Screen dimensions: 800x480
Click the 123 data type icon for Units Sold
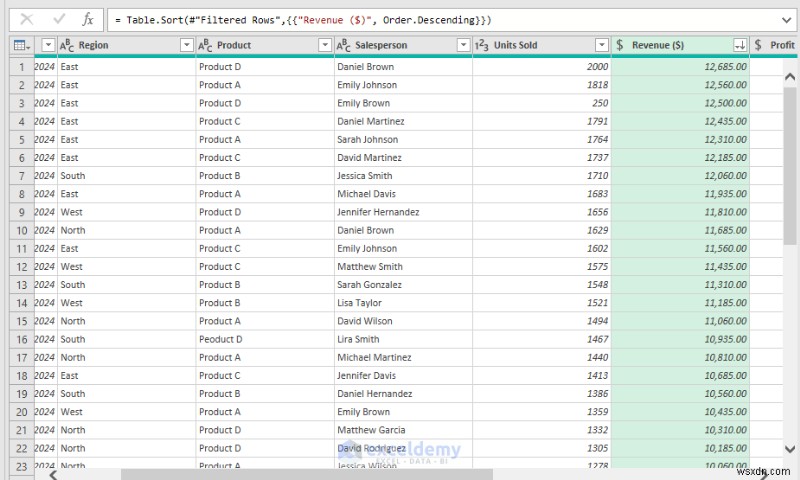[x=482, y=45]
